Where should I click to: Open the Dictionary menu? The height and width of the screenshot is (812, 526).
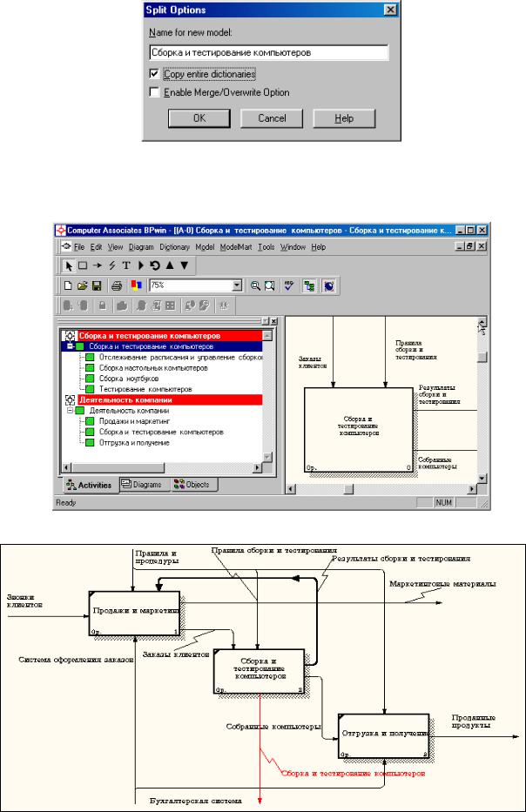[175, 247]
